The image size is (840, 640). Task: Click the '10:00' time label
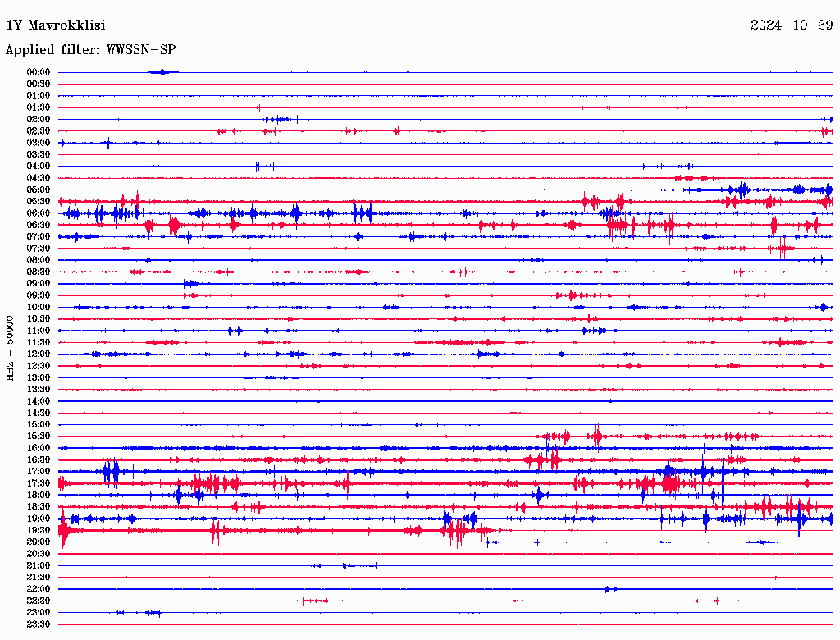click(x=38, y=308)
